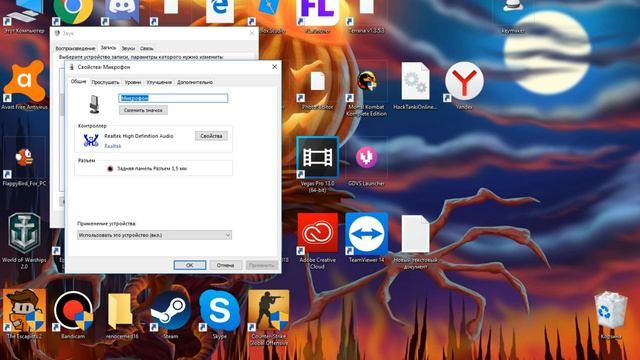Click the Отмена button
Screen dimensions: 640x360
coord(225,265)
